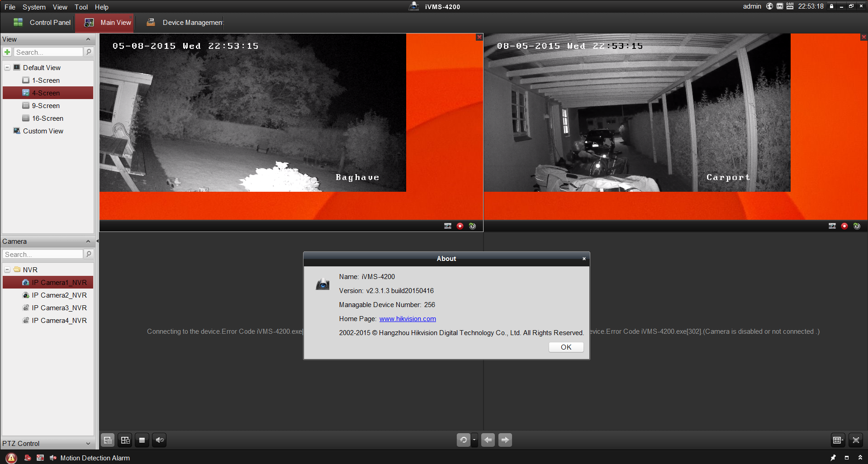Open the window division layout dropdown
This screenshot has height=464, width=868.
(x=838, y=440)
